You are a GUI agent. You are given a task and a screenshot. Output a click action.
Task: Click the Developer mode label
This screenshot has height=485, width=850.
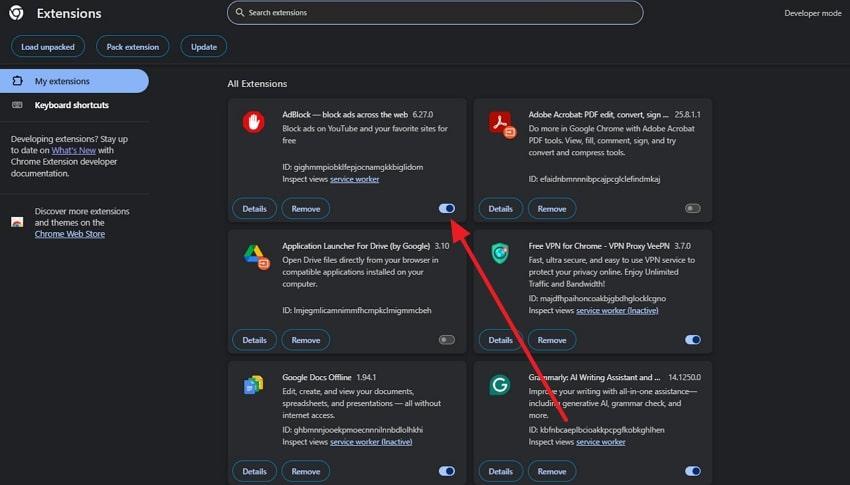(813, 13)
